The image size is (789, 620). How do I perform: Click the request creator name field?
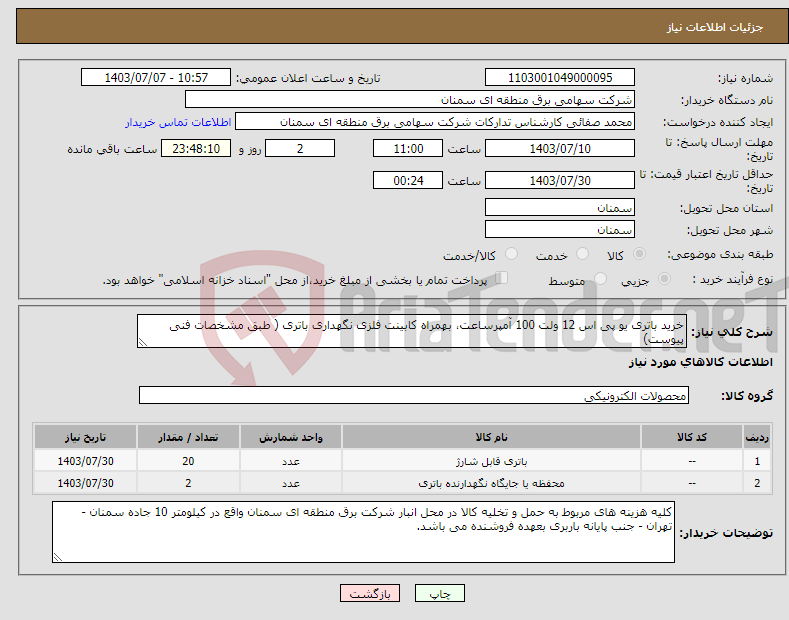[x=435, y=122]
